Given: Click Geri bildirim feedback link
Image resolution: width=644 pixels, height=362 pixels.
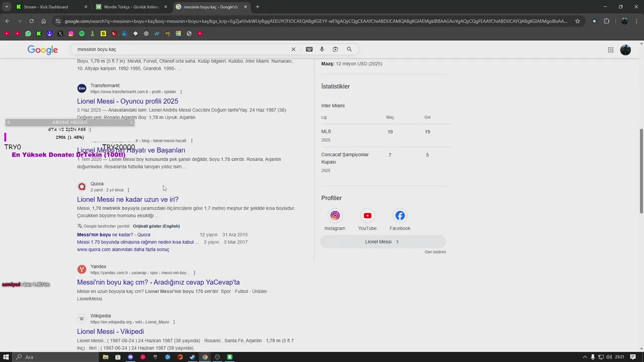Looking at the screenshot, I should pyautogui.click(x=435, y=252).
